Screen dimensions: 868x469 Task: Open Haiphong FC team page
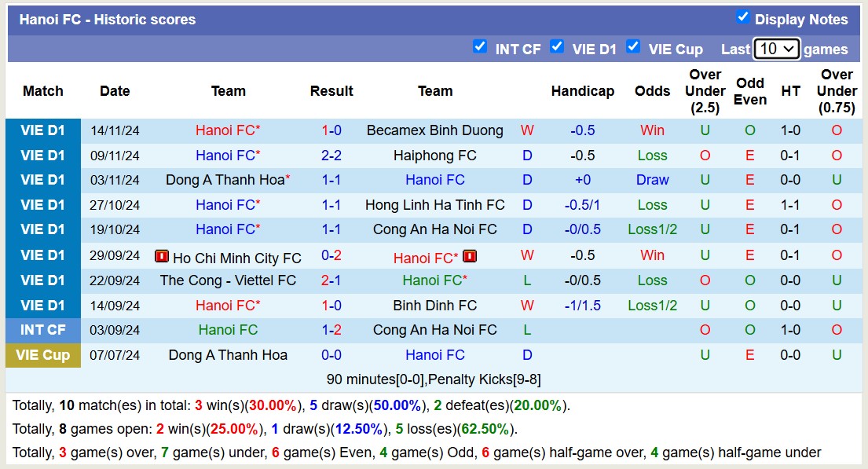pos(434,156)
